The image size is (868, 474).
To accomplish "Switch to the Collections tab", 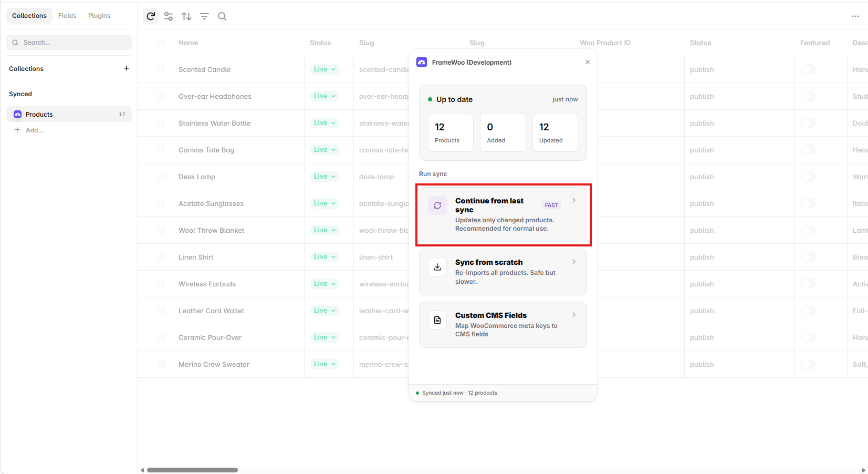I will tap(29, 16).
